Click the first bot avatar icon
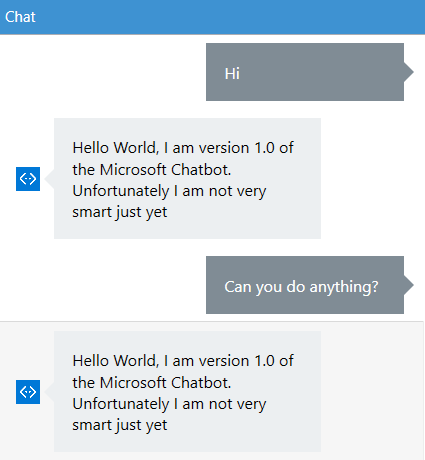425x460 pixels. coord(28,179)
